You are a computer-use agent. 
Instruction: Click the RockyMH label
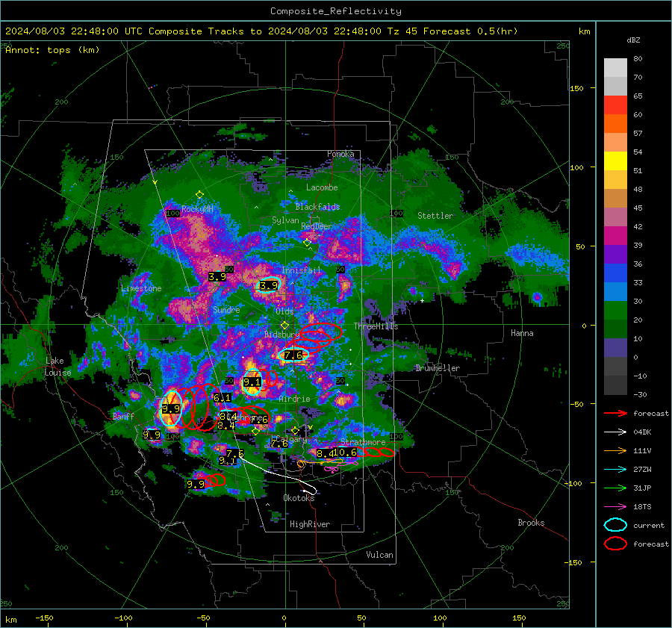[197, 209]
